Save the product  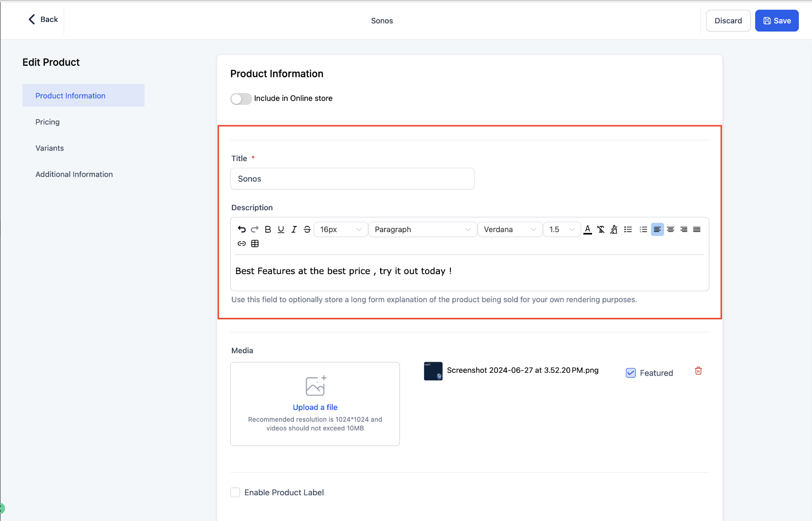pyautogui.click(x=777, y=20)
